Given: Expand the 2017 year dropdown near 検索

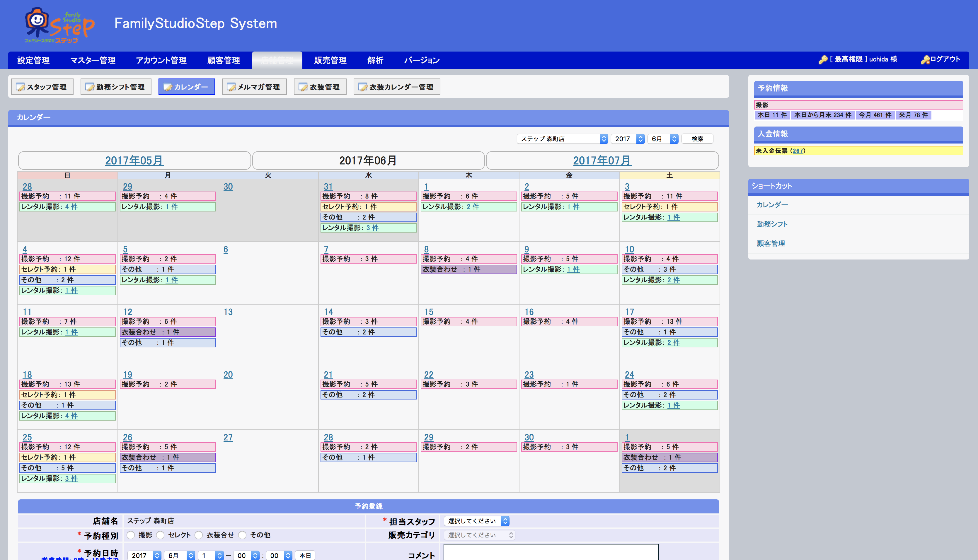Looking at the screenshot, I should pos(628,139).
